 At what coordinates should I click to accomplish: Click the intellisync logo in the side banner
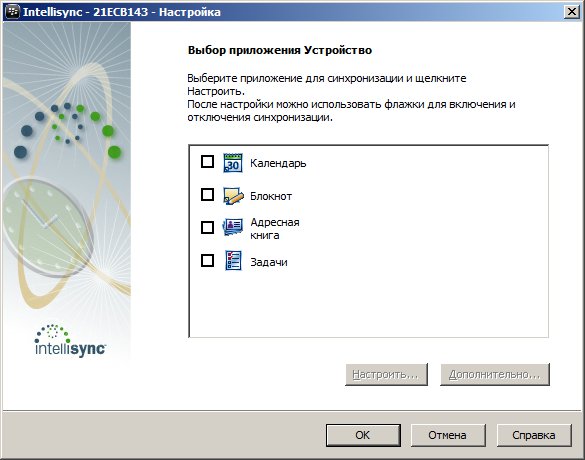(70, 340)
